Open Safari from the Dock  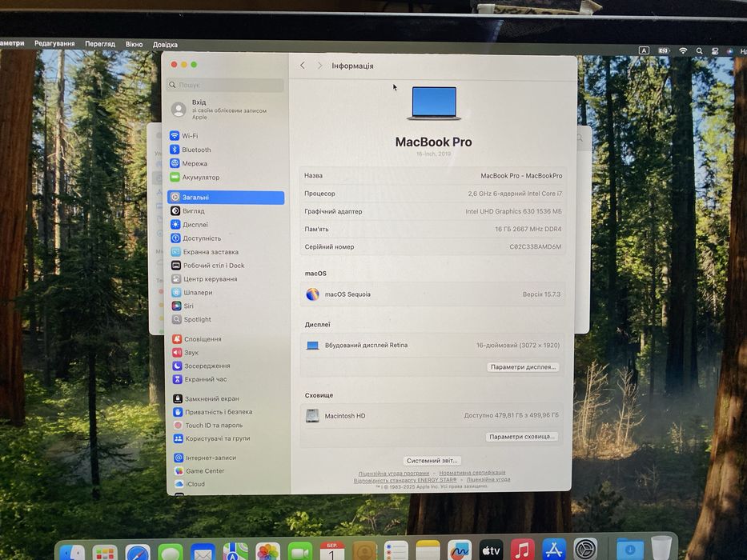coord(138,552)
